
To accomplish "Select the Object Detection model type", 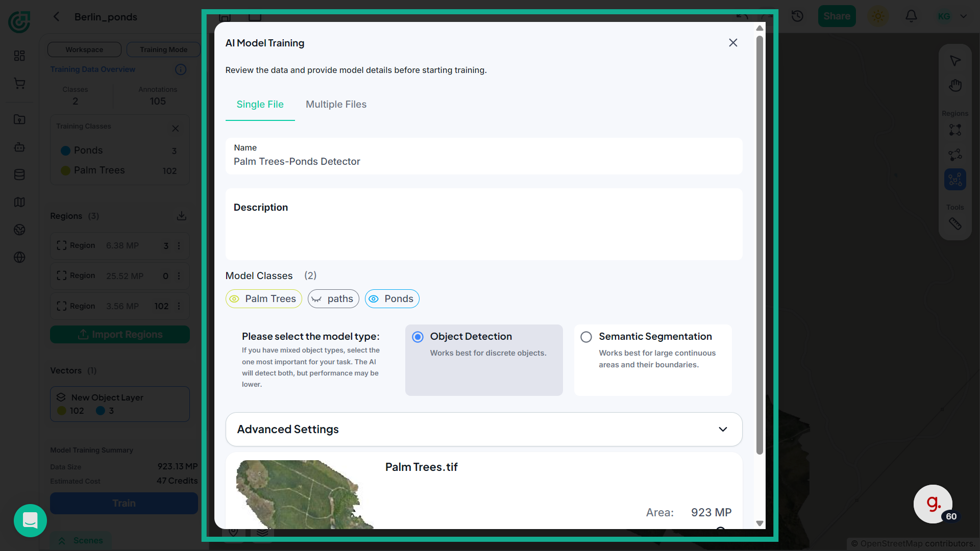I will point(483,360).
